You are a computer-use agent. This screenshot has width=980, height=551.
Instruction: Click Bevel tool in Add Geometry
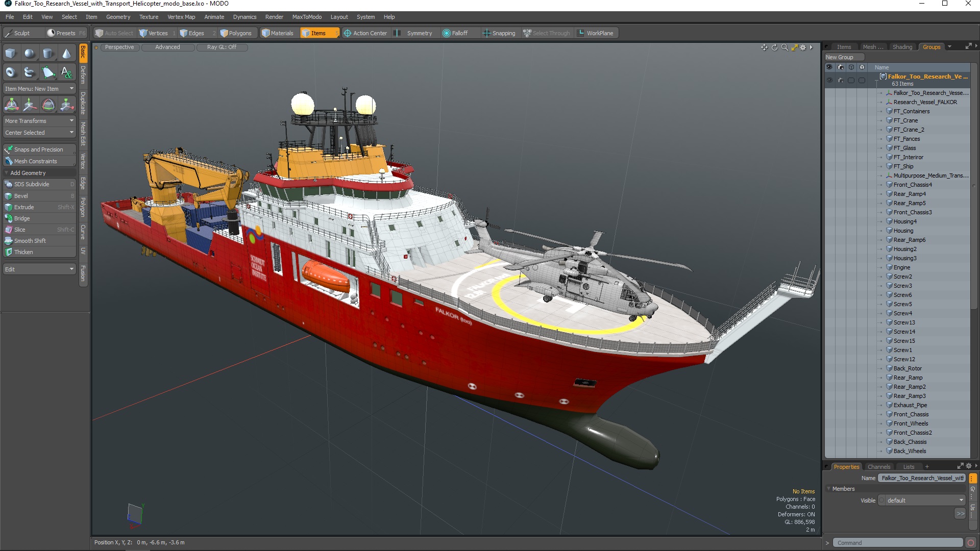coord(39,196)
